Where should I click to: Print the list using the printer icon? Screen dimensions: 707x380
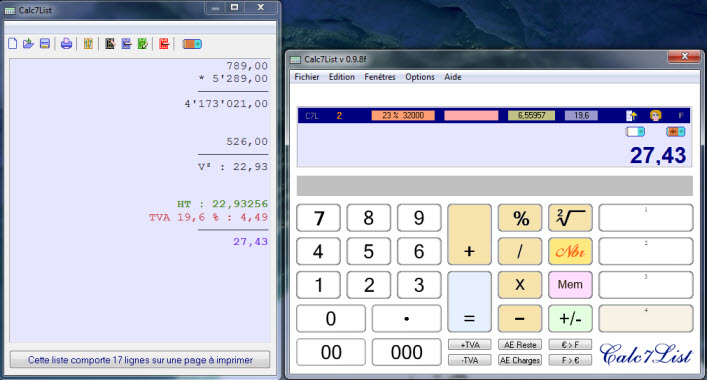[66, 44]
